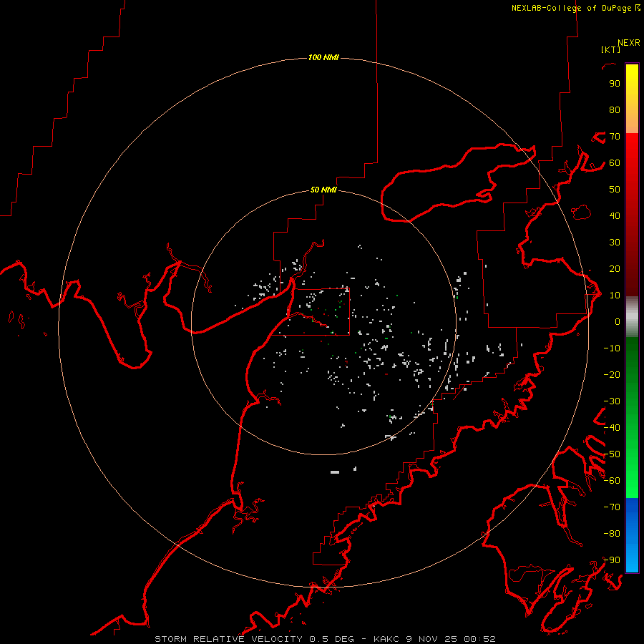Click the gray zero-velocity color bar segment

[x=632, y=317]
